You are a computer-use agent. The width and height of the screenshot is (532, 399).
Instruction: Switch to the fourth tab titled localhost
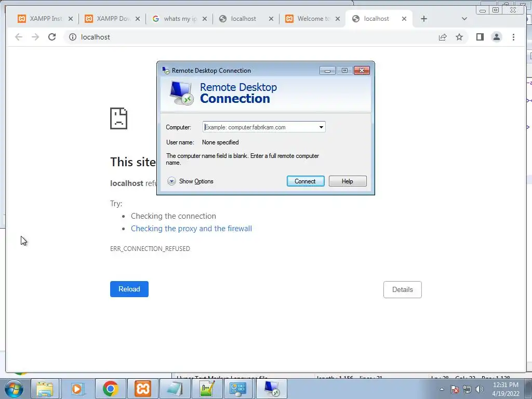[x=242, y=19]
